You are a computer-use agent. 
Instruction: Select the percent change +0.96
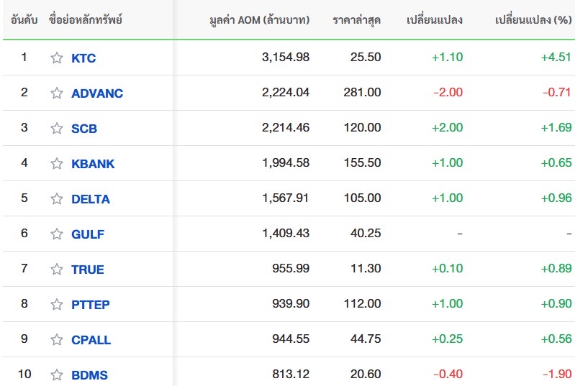[556, 198]
